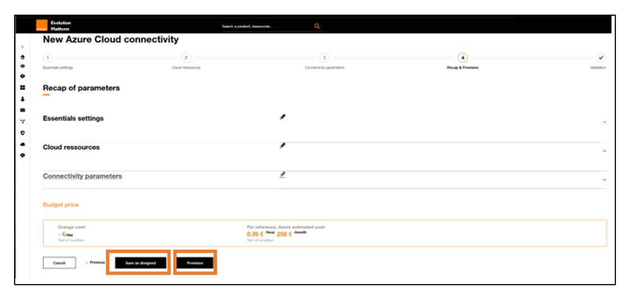The image size is (644, 292).
Task: Go back with the Previous link
Action: tap(95, 262)
